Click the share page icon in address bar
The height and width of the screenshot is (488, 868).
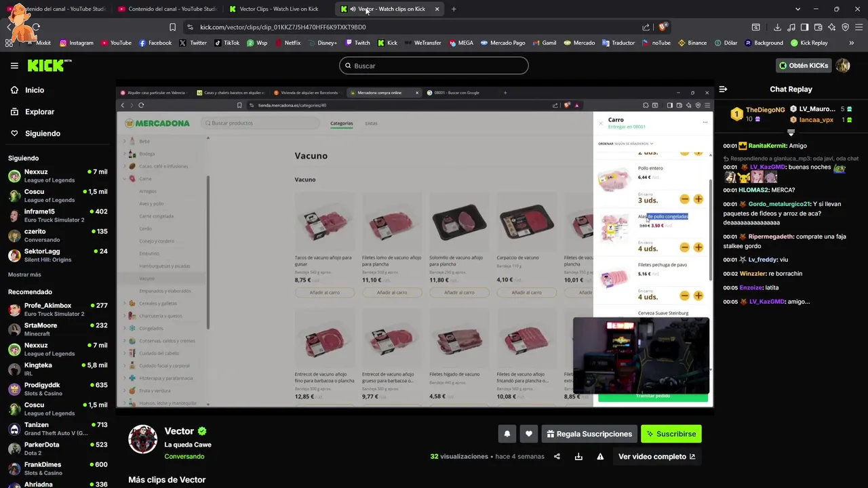pos(646,27)
